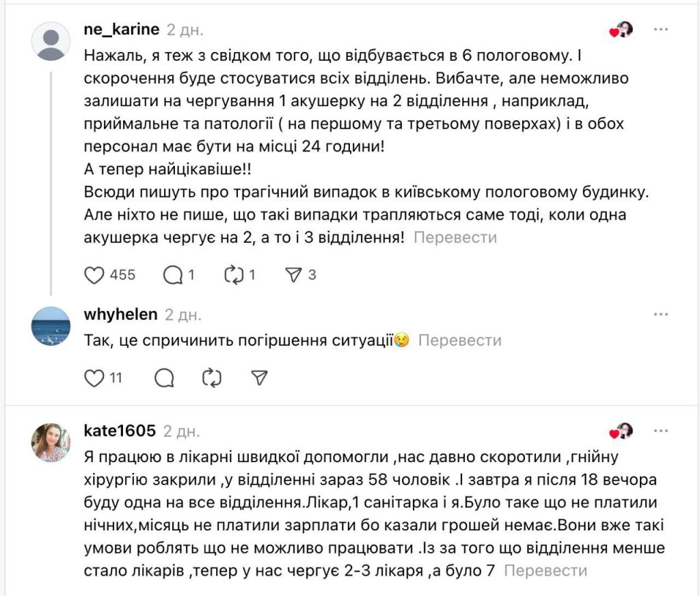Translate the ne_karine post with Перевести
This screenshot has height=596, width=700.
pos(455,238)
